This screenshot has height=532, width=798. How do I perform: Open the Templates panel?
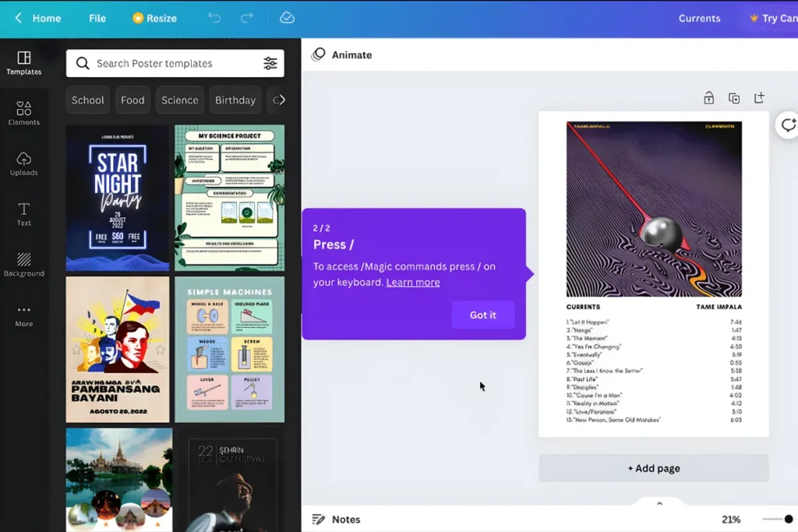24,62
